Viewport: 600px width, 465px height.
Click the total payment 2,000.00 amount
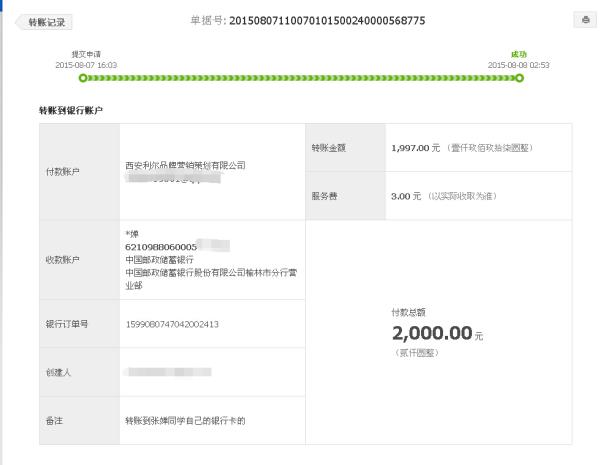tap(432, 333)
